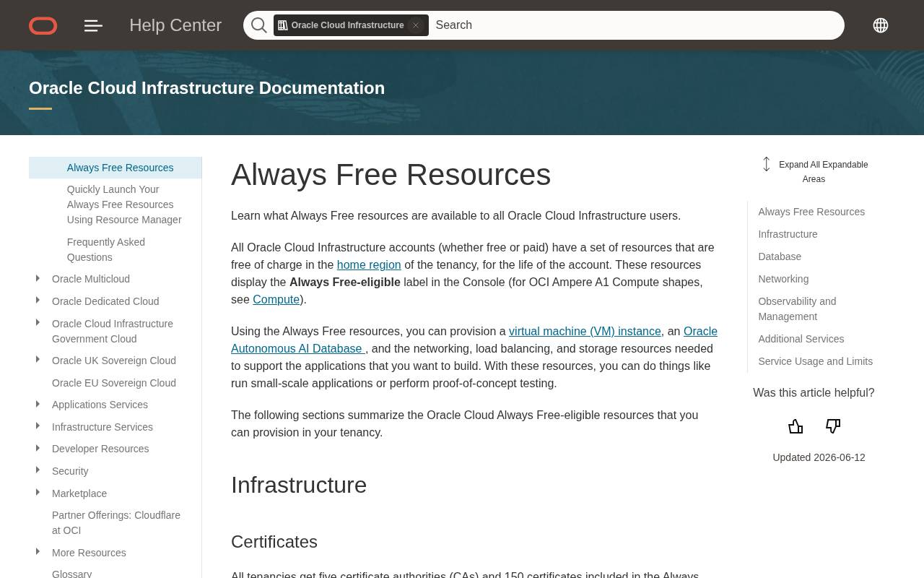Open Quickly Launch Your Always Free Resources page
Viewport: 924px width, 578px height.
(x=124, y=204)
